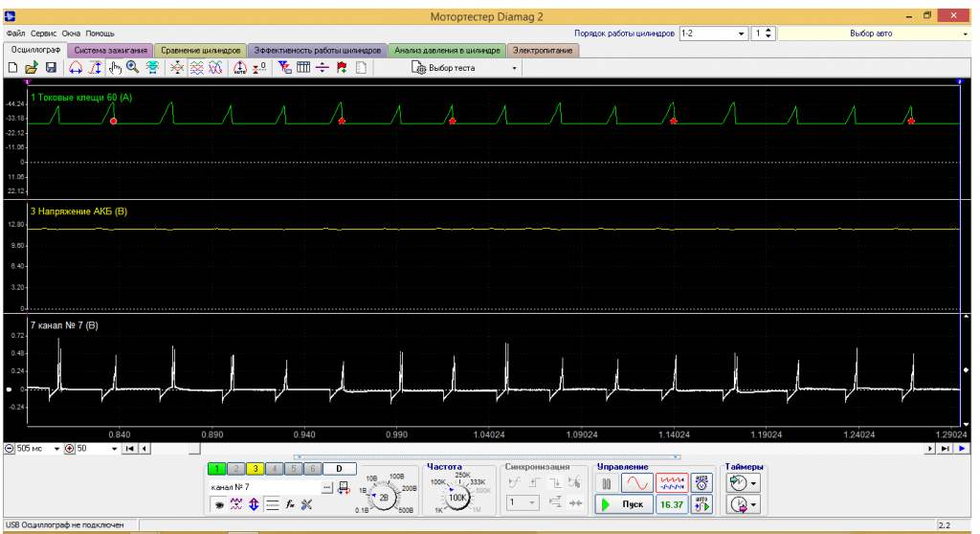Click the 16.37 value button
980x534 pixels.
[672, 504]
